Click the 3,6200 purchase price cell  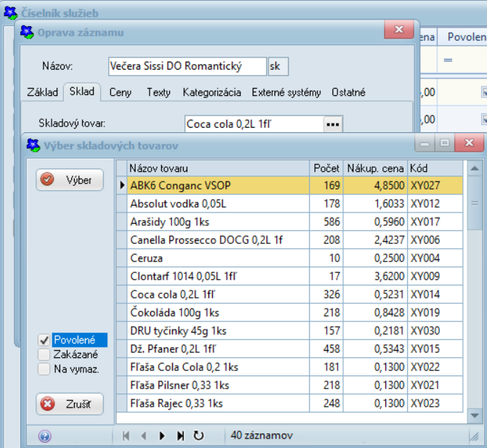pyautogui.click(x=375, y=276)
